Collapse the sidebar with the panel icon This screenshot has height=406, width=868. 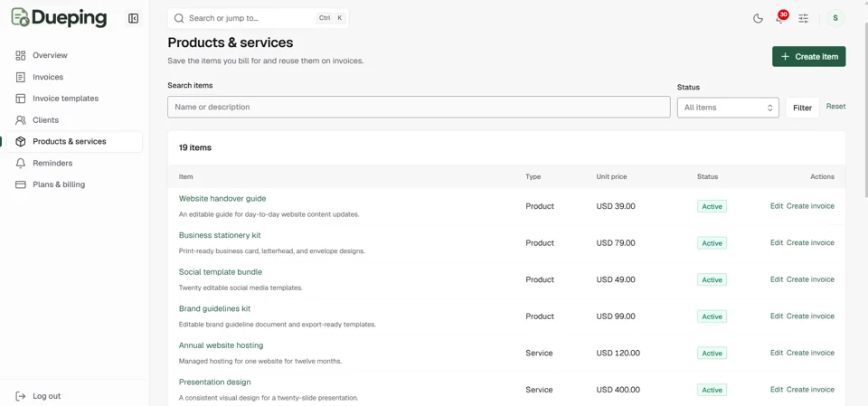point(134,18)
